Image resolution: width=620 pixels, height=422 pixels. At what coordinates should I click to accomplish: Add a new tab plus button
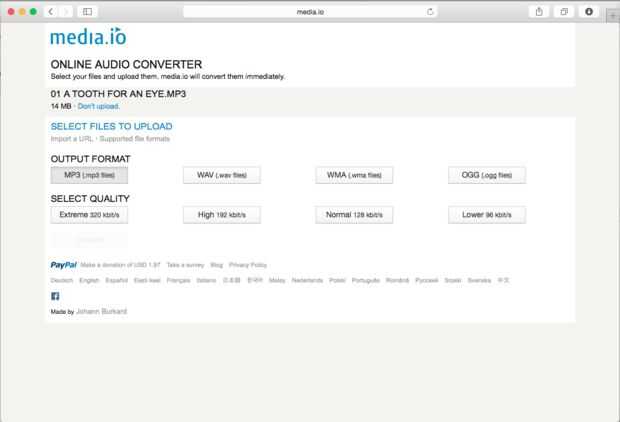pos(613,16)
